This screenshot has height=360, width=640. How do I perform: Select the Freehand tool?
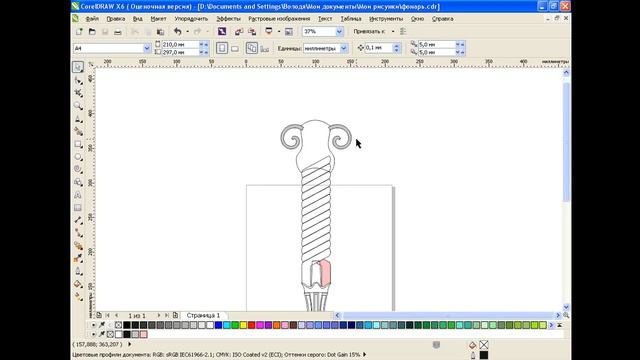point(78,119)
